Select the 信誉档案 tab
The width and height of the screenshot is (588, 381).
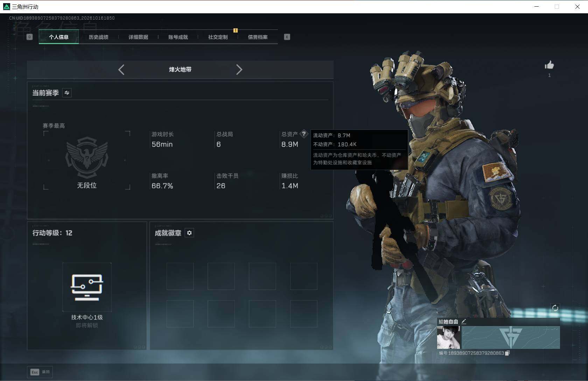point(258,37)
